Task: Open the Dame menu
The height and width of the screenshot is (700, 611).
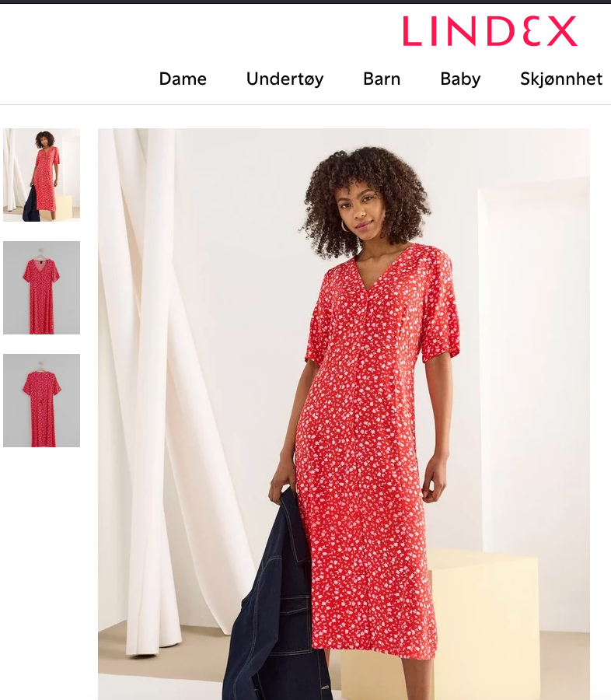Action: (183, 79)
